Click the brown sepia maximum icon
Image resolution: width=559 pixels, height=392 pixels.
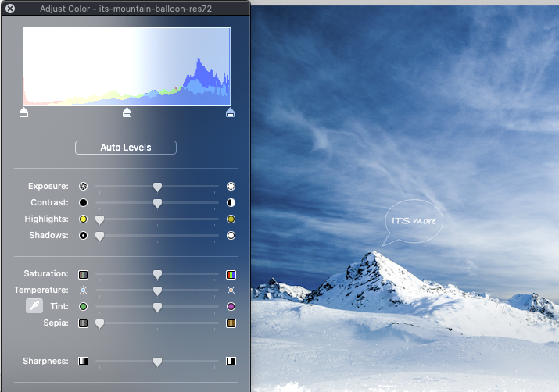coord(231,323)
